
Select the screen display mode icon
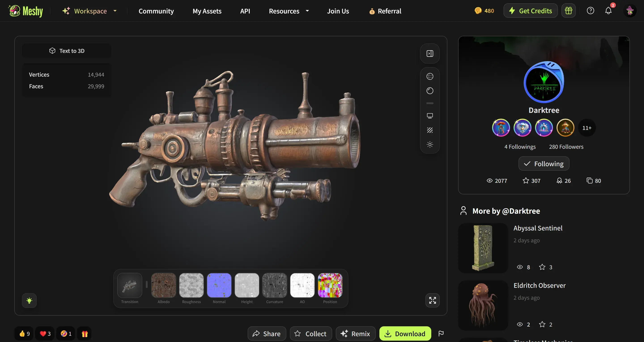pos(430,115)
